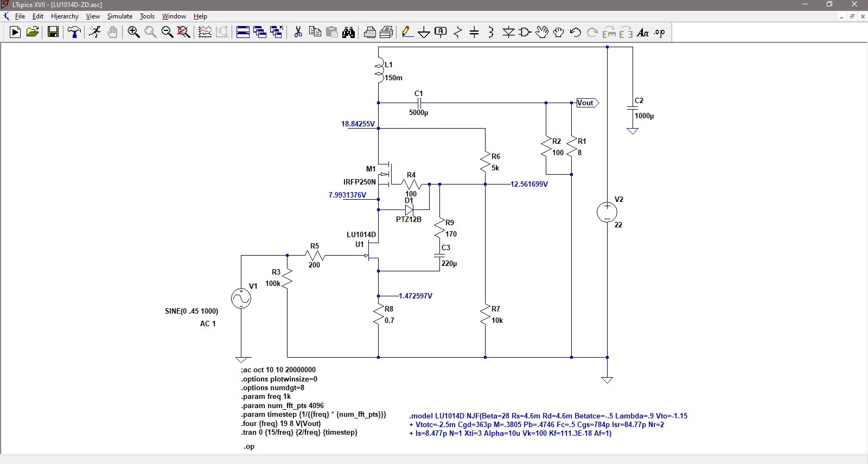Open the Help menu

tap(200, 16)
